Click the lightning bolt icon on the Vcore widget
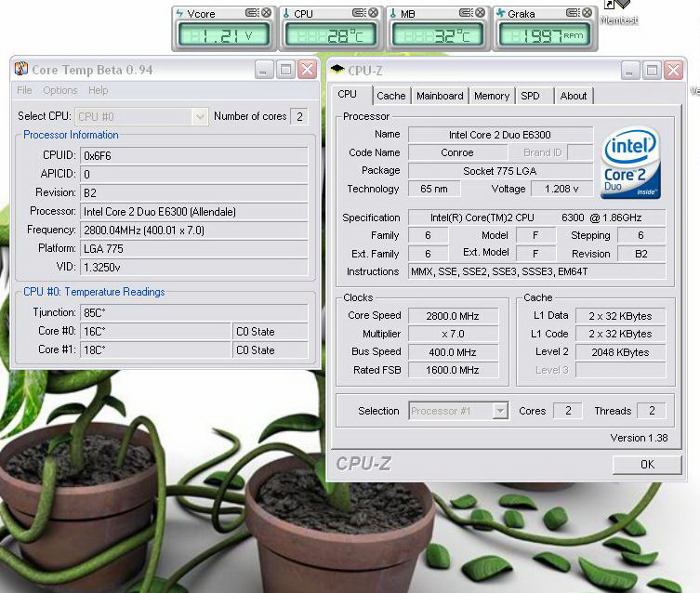 pyautogui.click(x=179, y=13)
